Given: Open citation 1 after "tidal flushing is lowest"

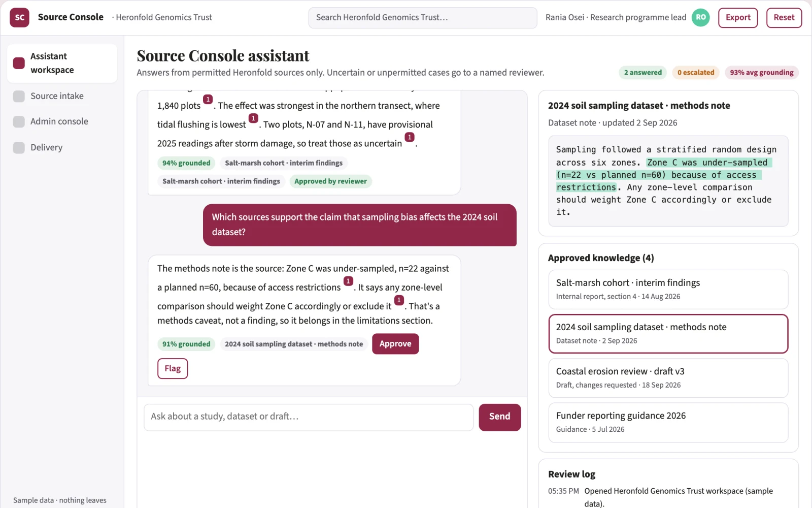Looking at the screenshot, I should [253, 118].
